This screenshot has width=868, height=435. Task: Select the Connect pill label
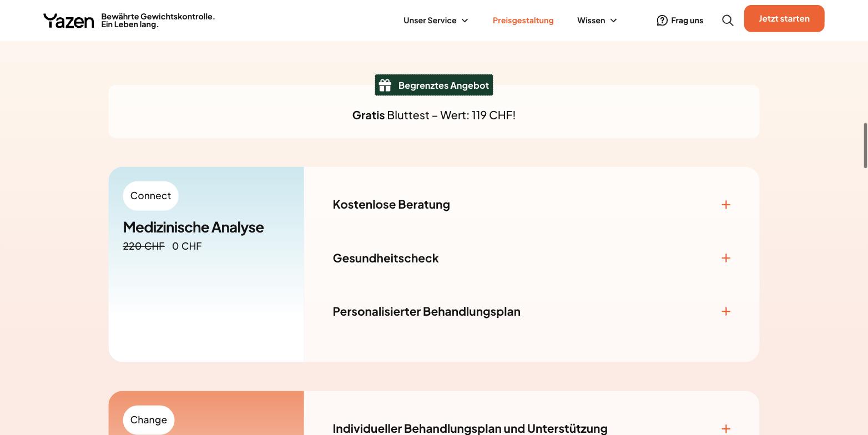(151, 196)
